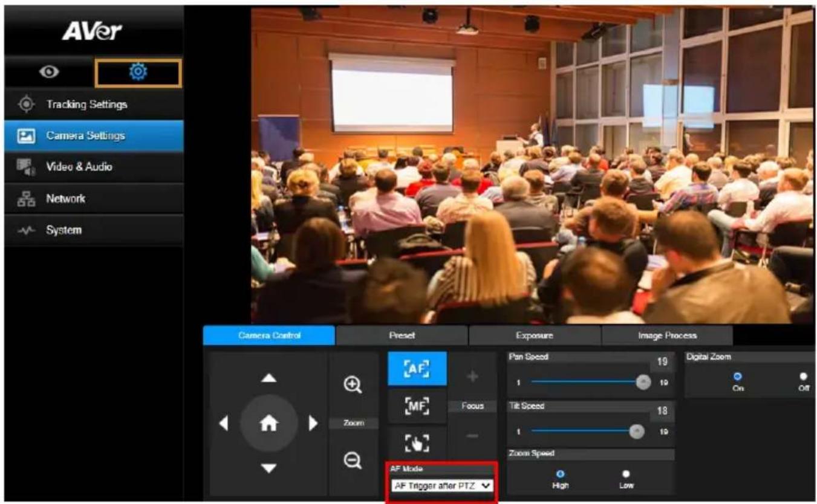Click the camera live preview image
Screen dimensions: 817x504
(x=532, y=164)
